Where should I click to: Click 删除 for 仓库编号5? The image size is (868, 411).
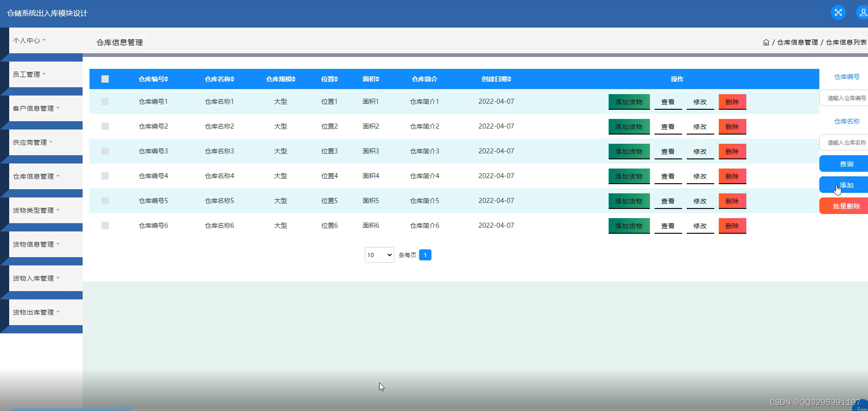(732, 201)
